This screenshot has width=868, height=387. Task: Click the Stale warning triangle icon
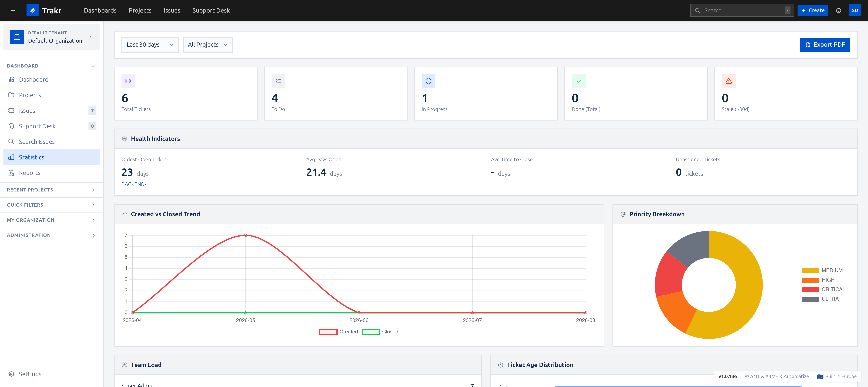729,81
